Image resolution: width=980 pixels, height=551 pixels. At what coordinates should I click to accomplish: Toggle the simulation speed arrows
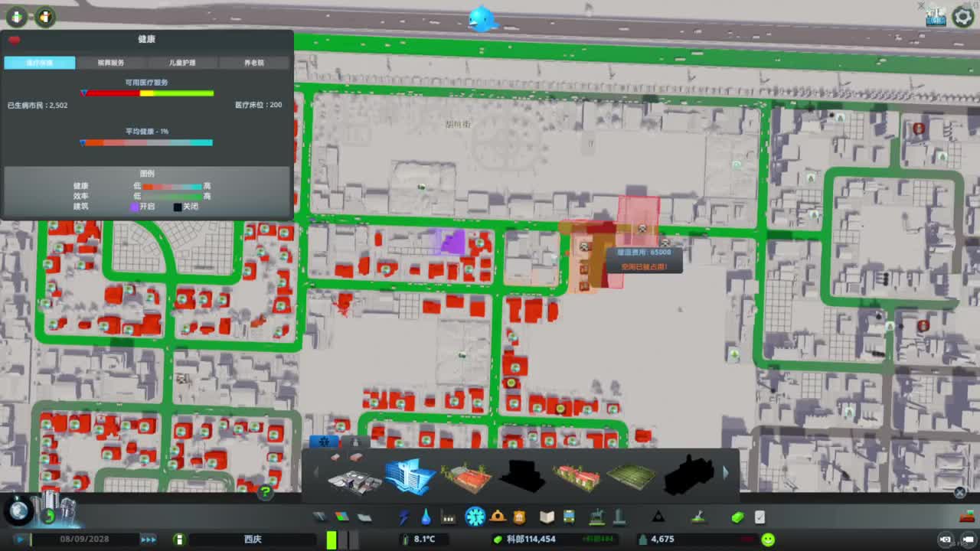[149, 539]
